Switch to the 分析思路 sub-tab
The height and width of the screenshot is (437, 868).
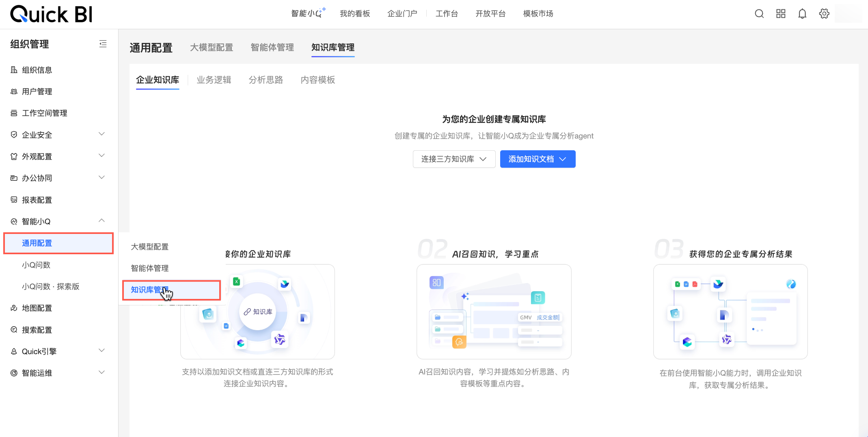[266, 80]
